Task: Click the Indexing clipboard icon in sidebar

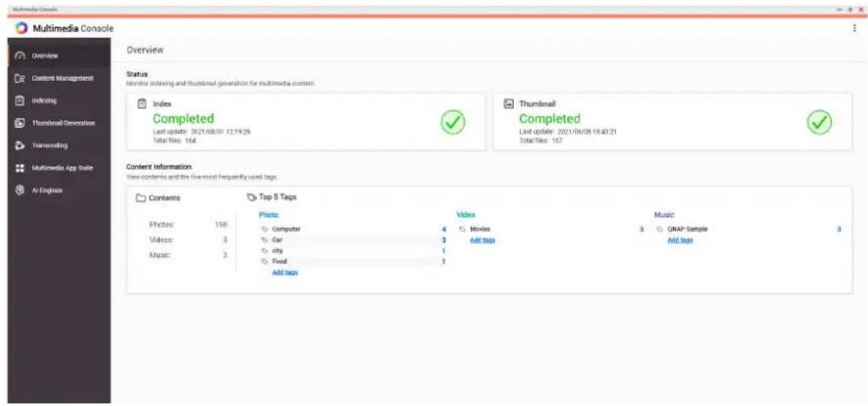Action: click(x=20, y=101)
